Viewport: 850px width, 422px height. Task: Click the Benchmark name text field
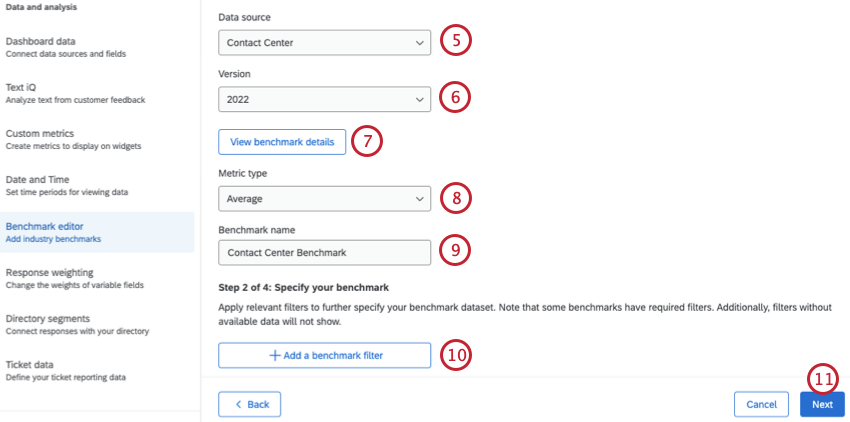coord(324,253)
